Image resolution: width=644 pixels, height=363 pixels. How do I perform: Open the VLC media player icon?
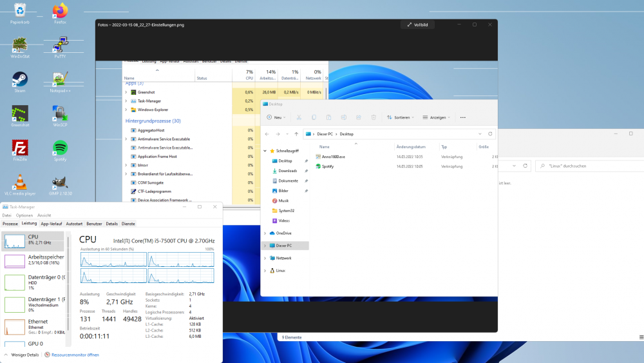[x=20, y=184]
